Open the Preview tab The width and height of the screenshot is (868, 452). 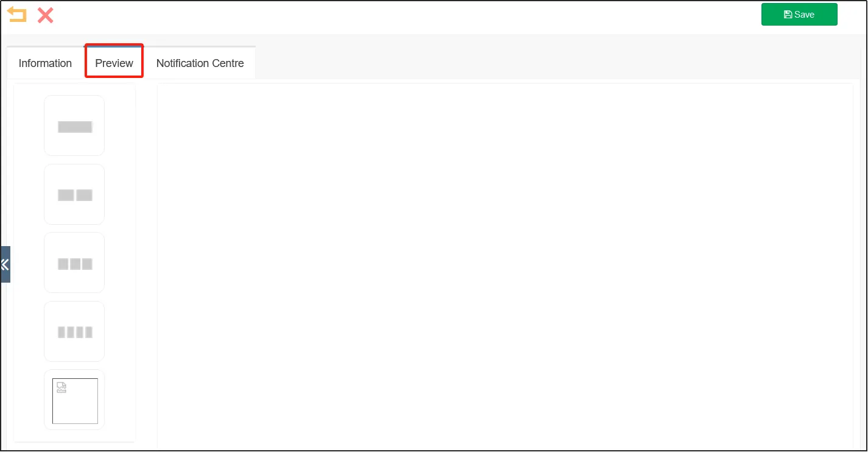pyautogui.click(x=114, y=63)
